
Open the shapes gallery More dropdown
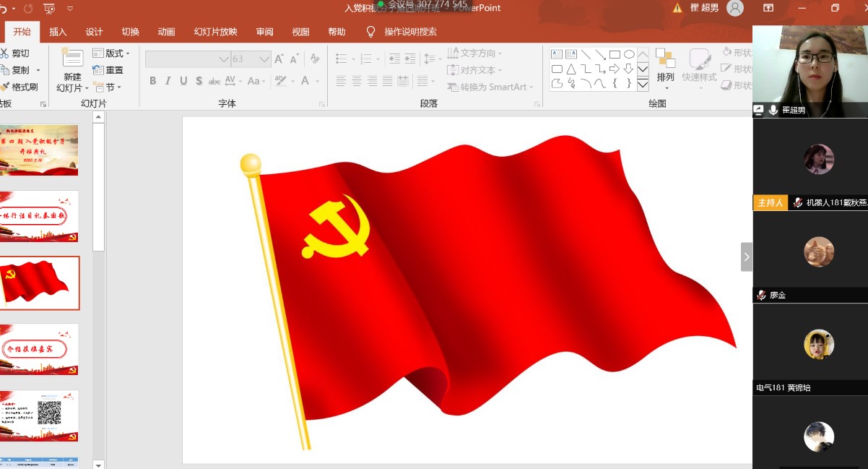pyautogui.click(x=642, y=85)
